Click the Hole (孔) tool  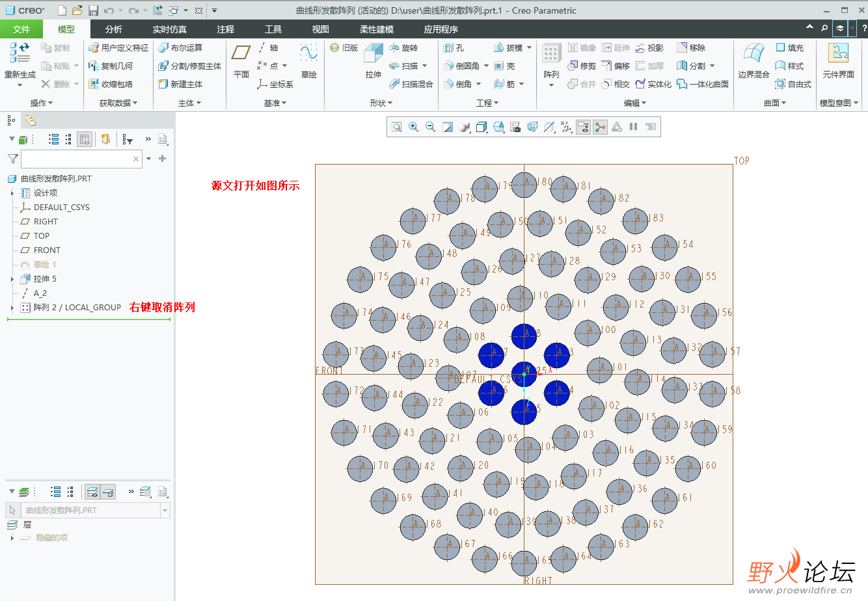(454, 47)
